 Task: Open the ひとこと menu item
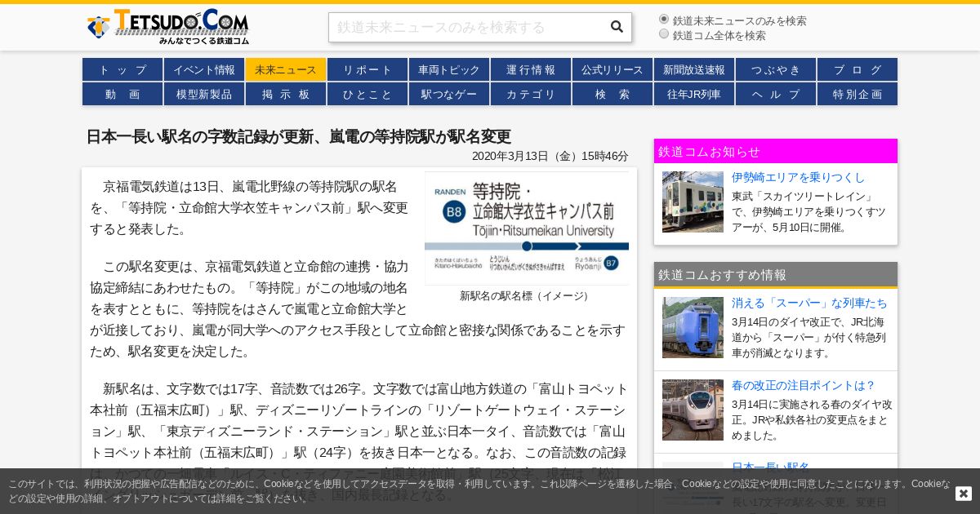pos(367,94)
